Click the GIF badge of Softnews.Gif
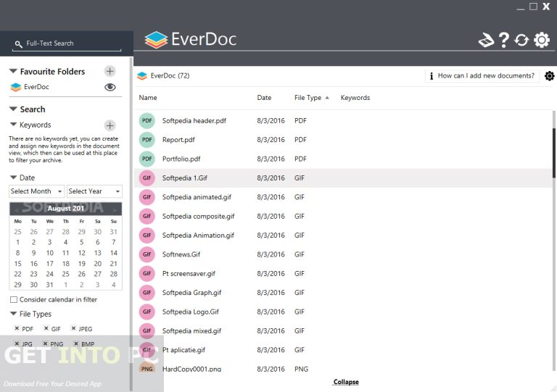 (x=147, y=254)
